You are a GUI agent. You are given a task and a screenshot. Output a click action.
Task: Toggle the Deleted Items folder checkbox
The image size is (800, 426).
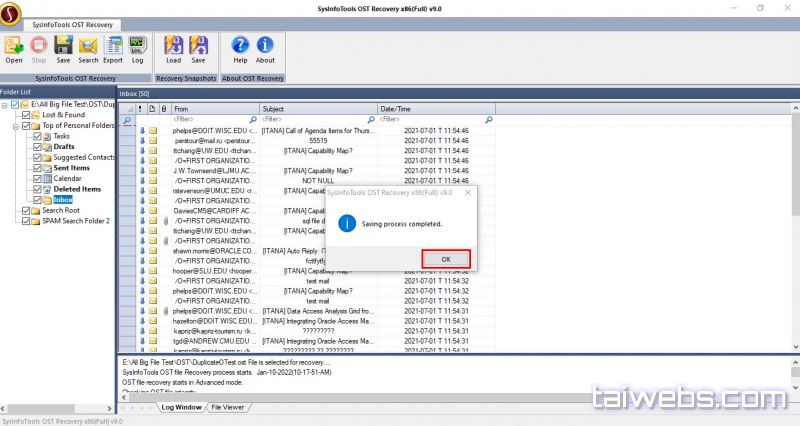click(36, 189)
